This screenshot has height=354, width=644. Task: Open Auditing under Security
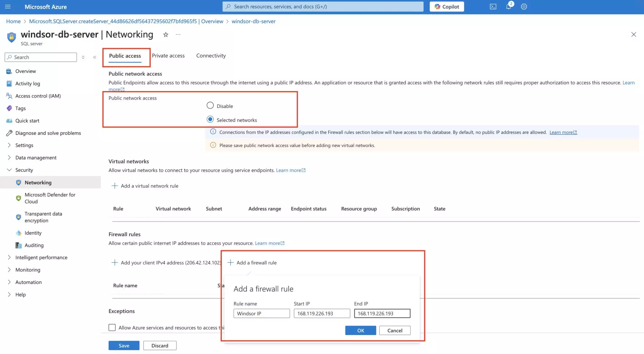point(34,245)
